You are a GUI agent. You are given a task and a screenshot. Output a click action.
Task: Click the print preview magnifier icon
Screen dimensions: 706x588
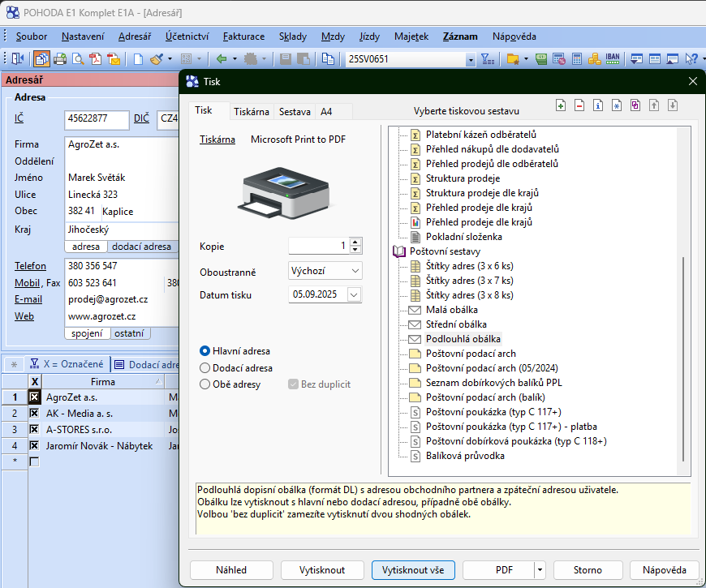[78, 59]
